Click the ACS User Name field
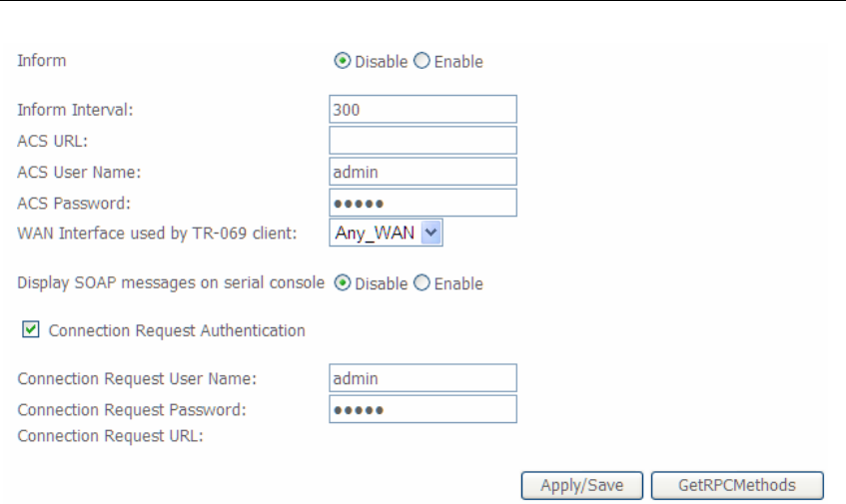The height and width of the screenshot is (504, 846). pos(423,172)
